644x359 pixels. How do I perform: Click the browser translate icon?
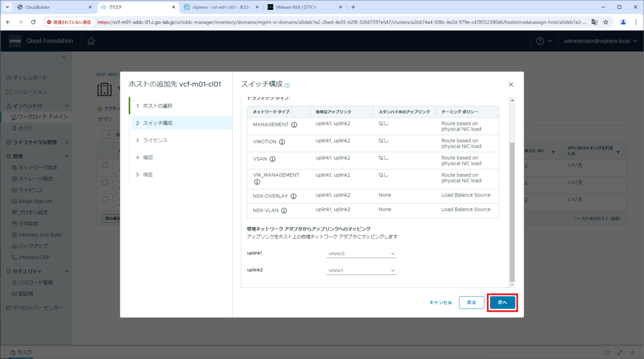coord(595,22)
